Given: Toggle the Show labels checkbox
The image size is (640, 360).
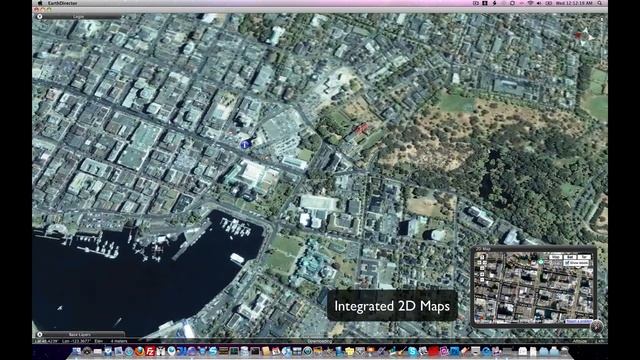Looking at the screenshot, I should [x=567, y=263].
